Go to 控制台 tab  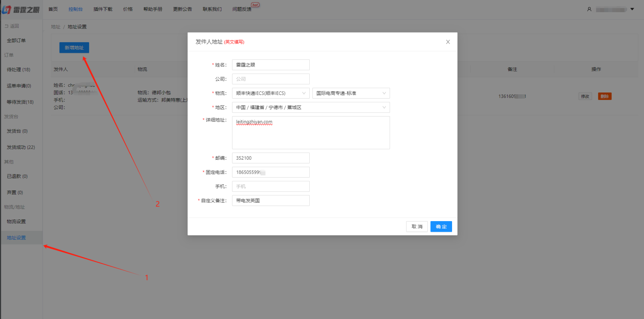pos(76,9)
